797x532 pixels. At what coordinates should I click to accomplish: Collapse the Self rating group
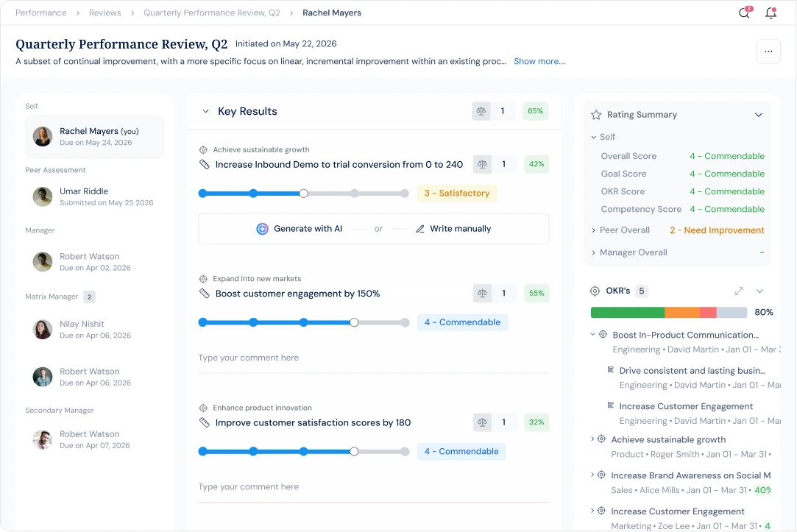click(594, 137)
